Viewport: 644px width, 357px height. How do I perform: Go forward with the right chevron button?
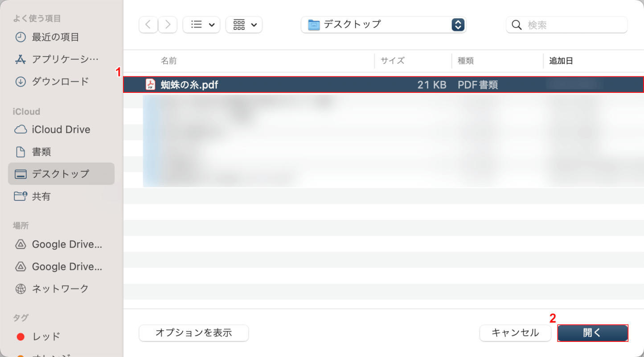pyautogui.click(x=168, y=25)
